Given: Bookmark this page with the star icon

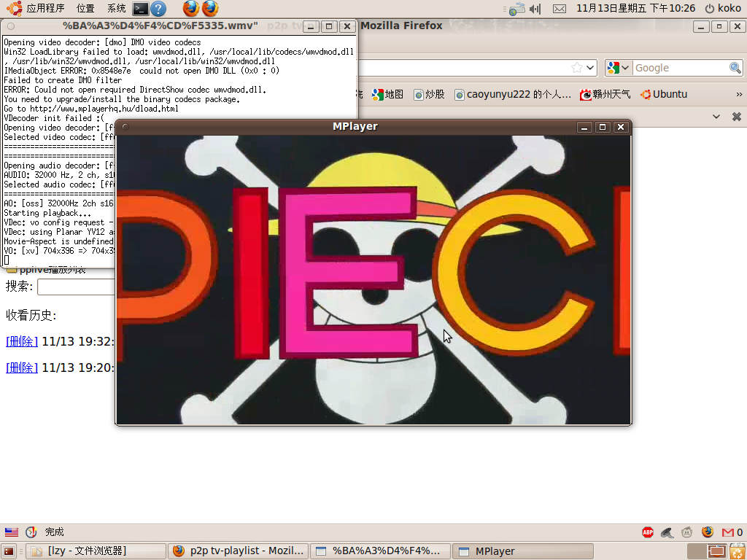Looking at the screenshot, I should tap(576, 68).
